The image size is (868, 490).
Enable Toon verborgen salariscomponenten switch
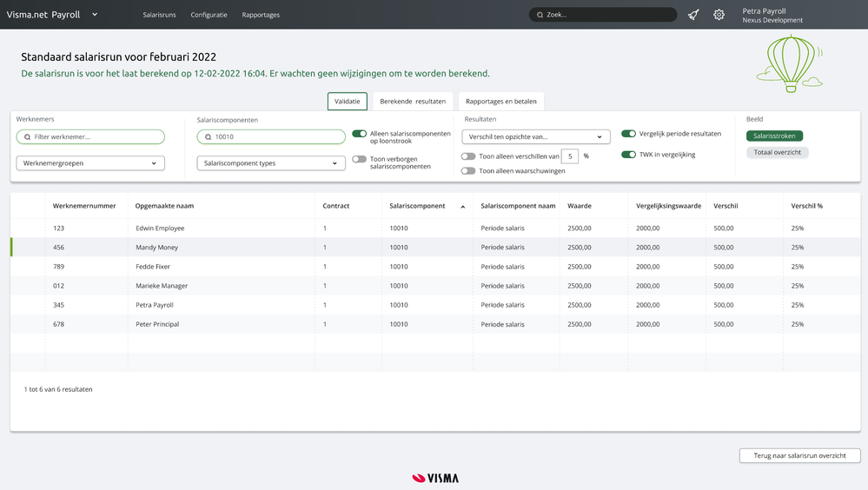click(x=359, y=159)
